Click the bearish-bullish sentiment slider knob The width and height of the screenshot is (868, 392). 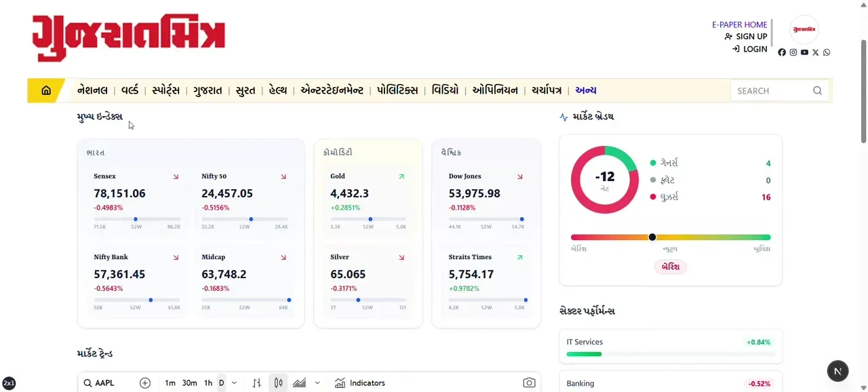(652, 237)
